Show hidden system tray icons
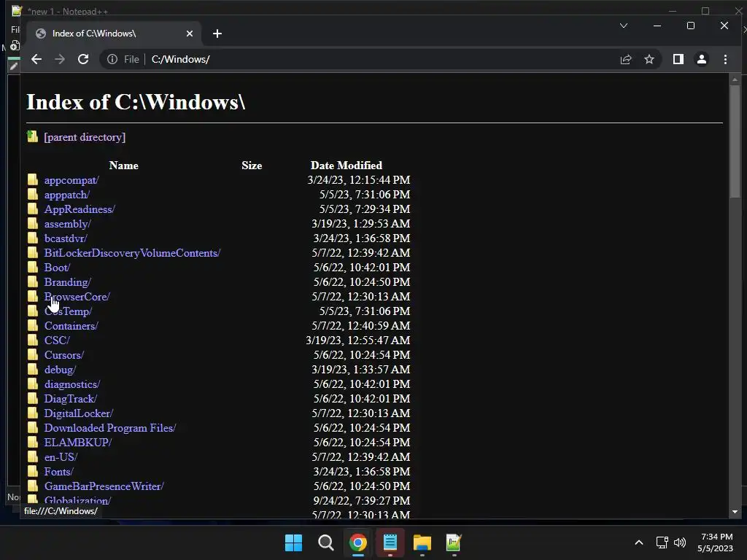Image resolution: width=747 pixels, height=560 pixels. click(x=639, y=542)
